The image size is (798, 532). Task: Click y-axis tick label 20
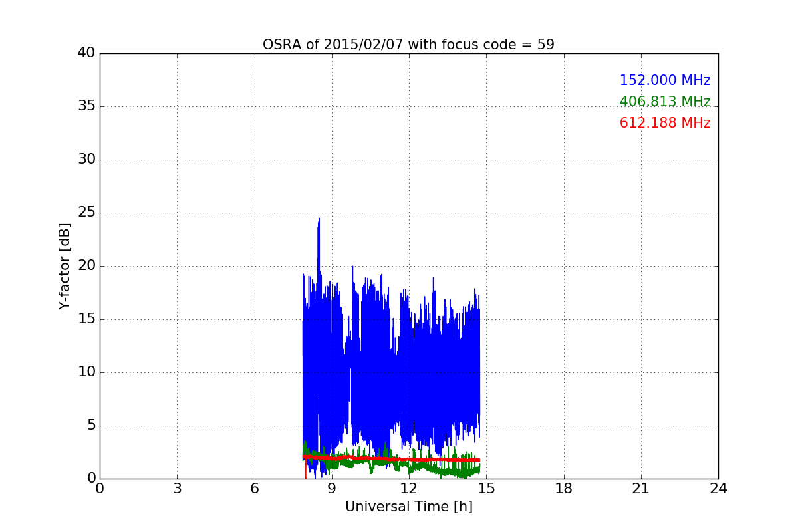point(86,266)
